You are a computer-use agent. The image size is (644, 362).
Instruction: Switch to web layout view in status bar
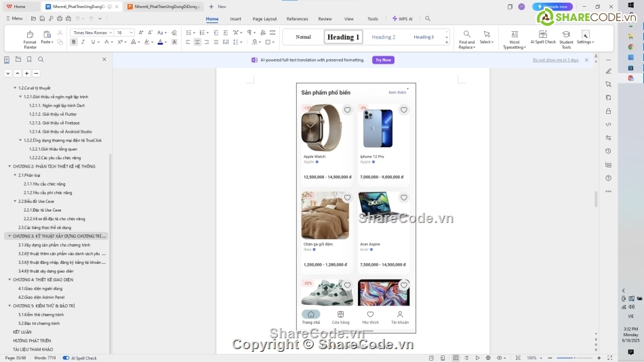[488, 358]
